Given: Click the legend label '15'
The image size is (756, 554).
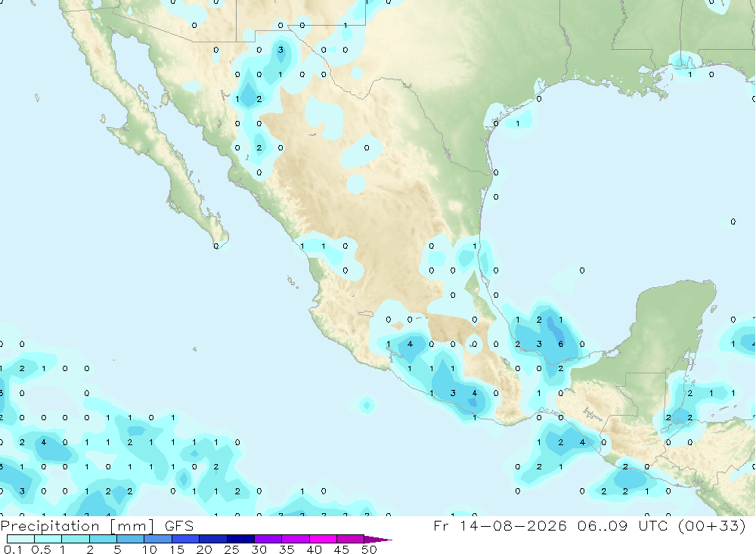Looking at the screenshot, I should 177,549.
